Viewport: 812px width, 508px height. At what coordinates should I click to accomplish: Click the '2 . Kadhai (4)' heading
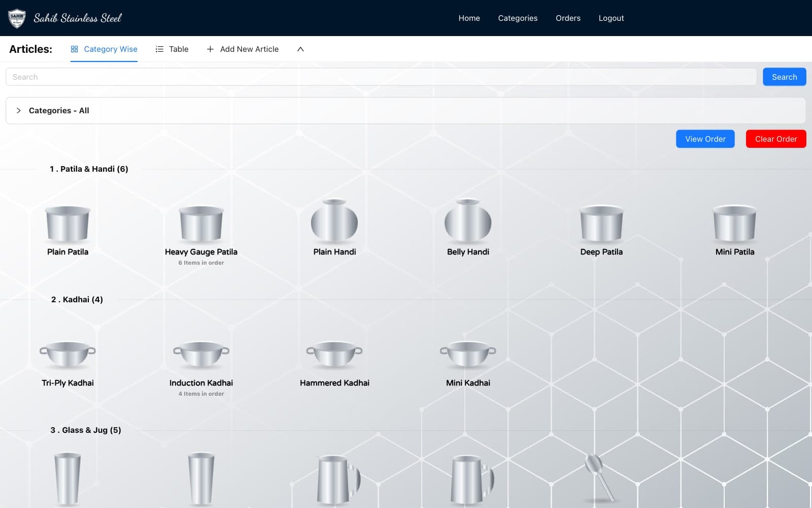[77, 300]
